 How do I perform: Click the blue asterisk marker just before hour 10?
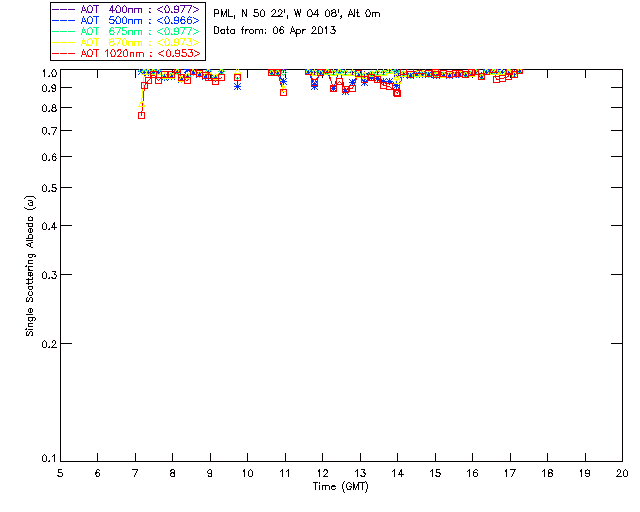(237, 87)
